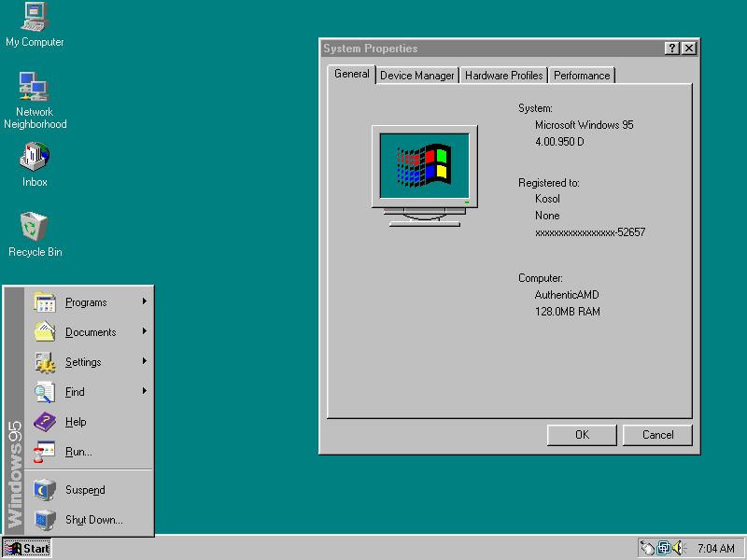Open Settings in the Start menu
Screen dimensions: 747x560
(x=89, y=362)
